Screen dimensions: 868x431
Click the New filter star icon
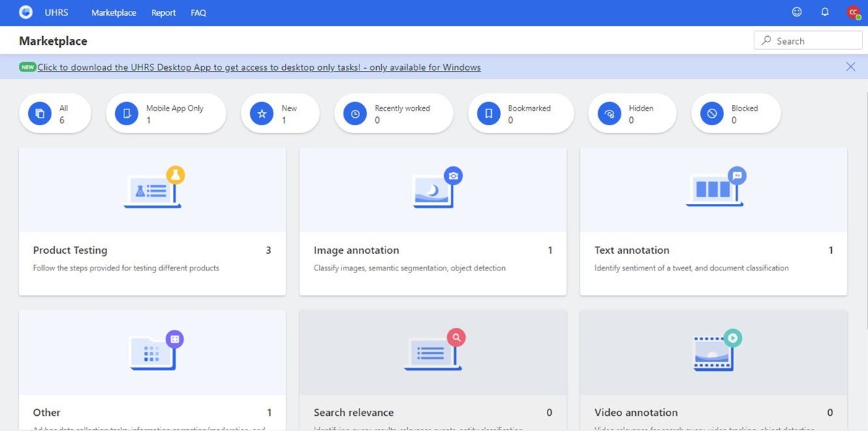pos(262,114)
